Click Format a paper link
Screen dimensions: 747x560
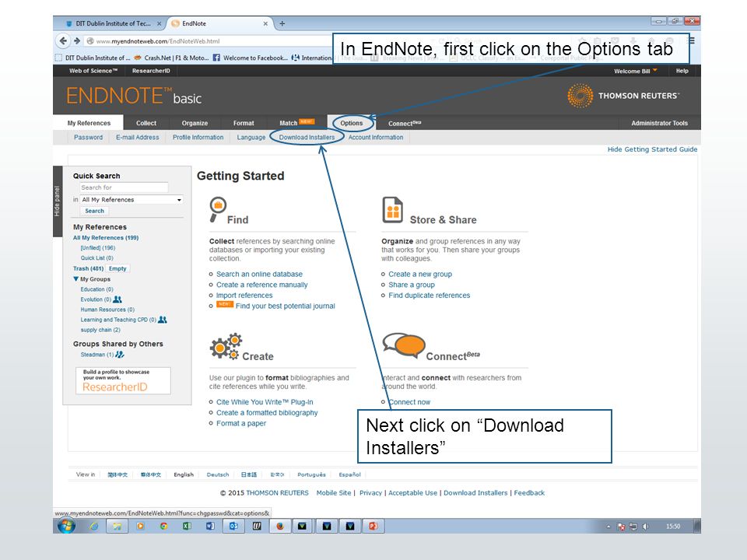pos(241,423)
